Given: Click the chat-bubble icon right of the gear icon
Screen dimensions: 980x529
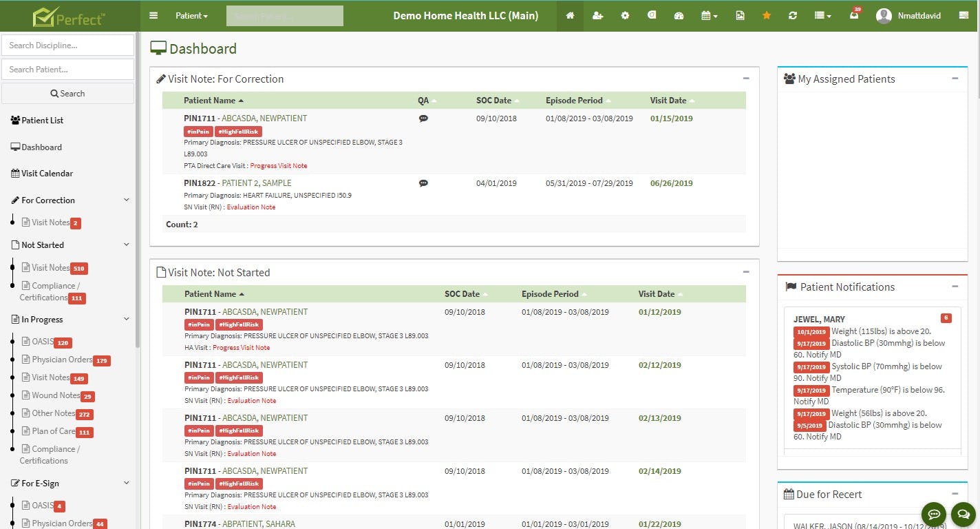Looking at the screenshot, I should (652, 15).
